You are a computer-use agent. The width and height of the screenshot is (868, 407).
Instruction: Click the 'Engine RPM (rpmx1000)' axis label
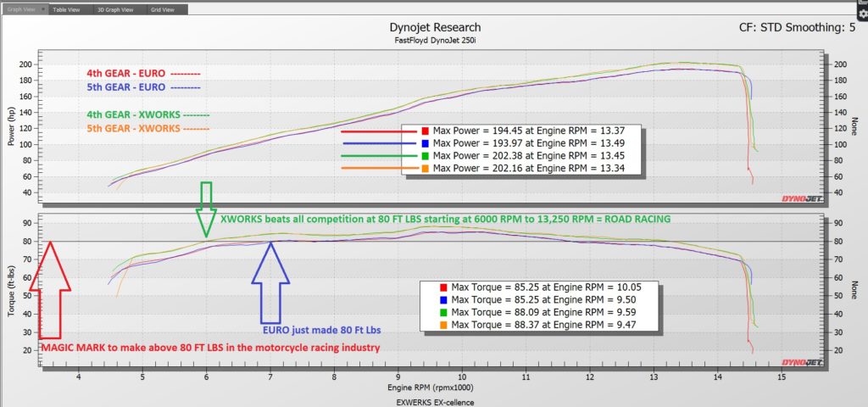pyautogui.click(x=430, y=388)
